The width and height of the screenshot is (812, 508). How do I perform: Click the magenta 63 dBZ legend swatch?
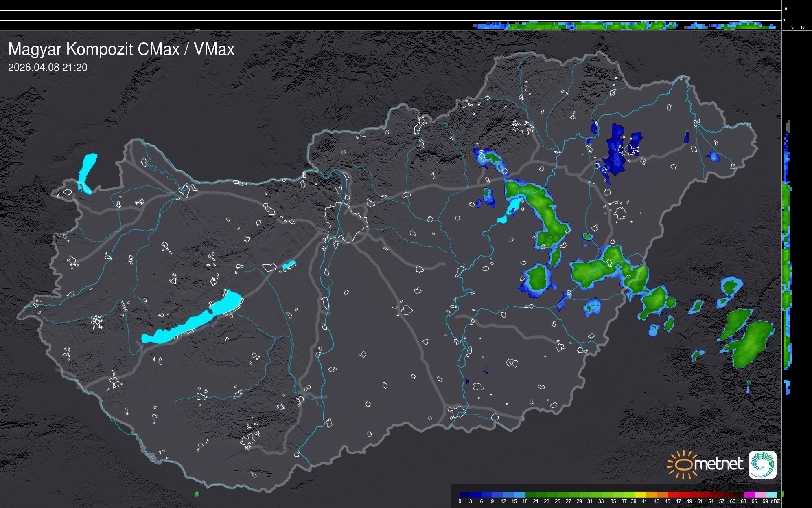[x=749, y=495]
